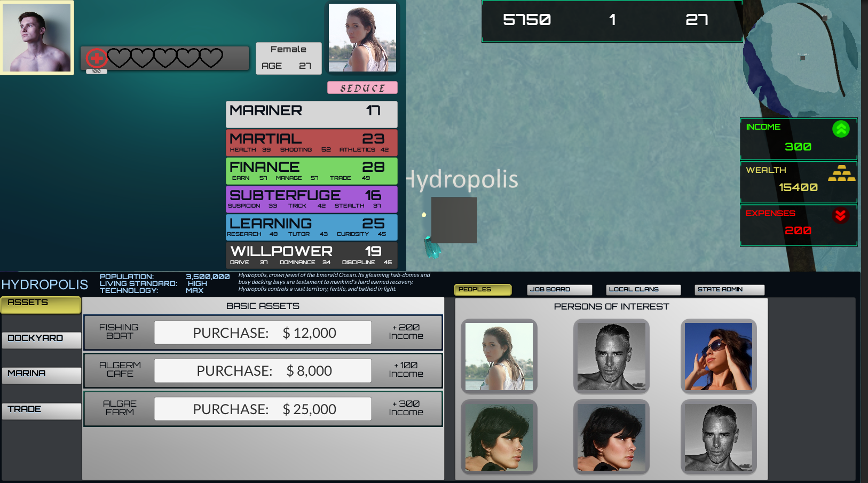Open the circular minimap
Viewport: 868px width, 483px height.
click(x=800, y=59)
